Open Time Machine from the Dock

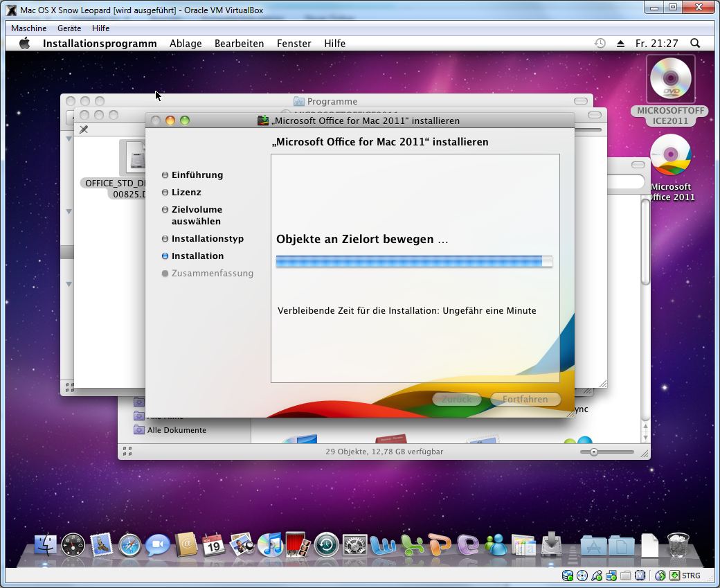pos(327,545)
